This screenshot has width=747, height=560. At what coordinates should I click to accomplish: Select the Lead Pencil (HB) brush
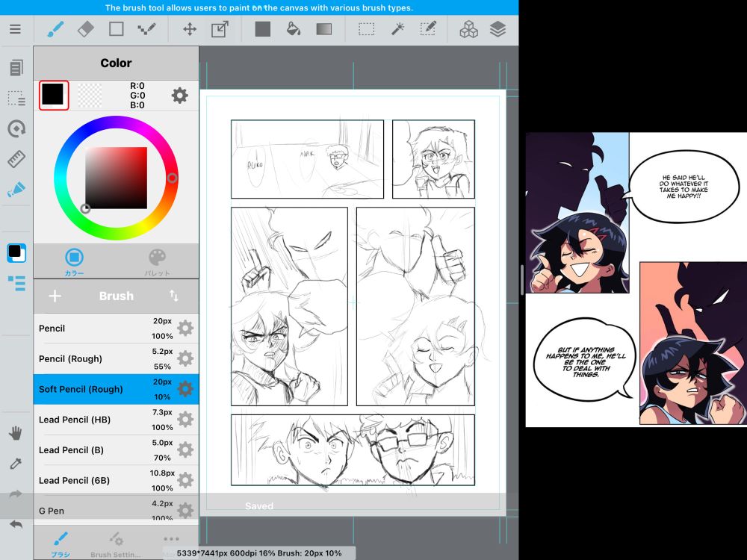pos(116,420)
